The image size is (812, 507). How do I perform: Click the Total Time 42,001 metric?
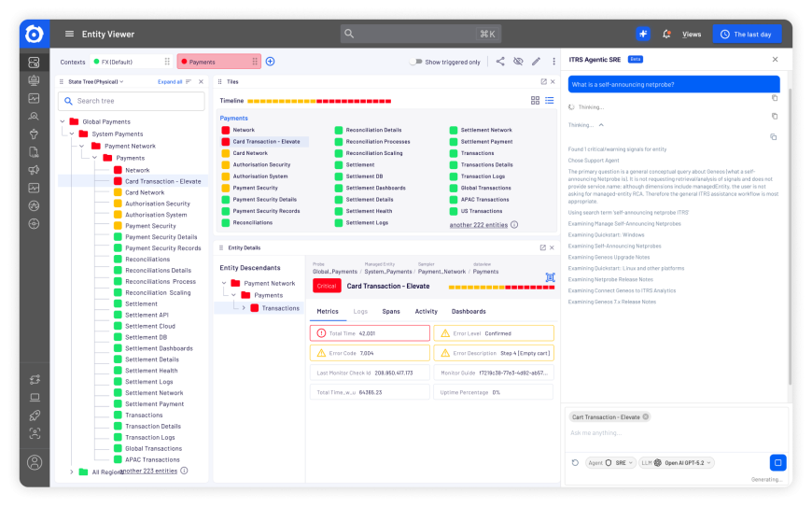pyautogui.click(x=370, y=333)
